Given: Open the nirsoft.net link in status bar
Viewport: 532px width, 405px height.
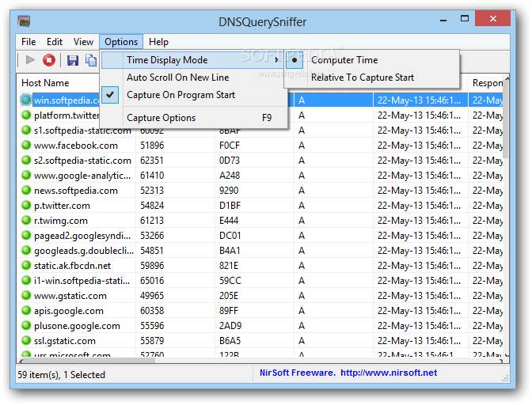Looking at the screenshot, I should [x=389, y=373].
